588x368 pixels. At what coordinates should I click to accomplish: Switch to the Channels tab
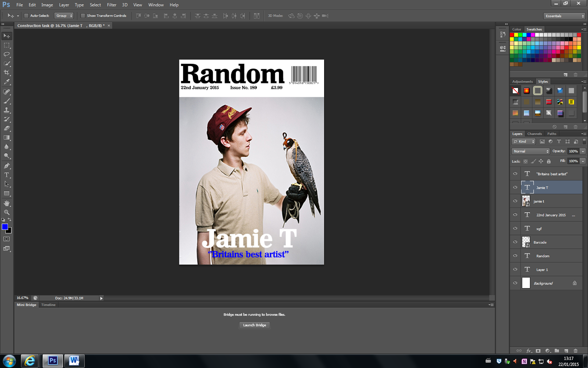pos(534,134)
